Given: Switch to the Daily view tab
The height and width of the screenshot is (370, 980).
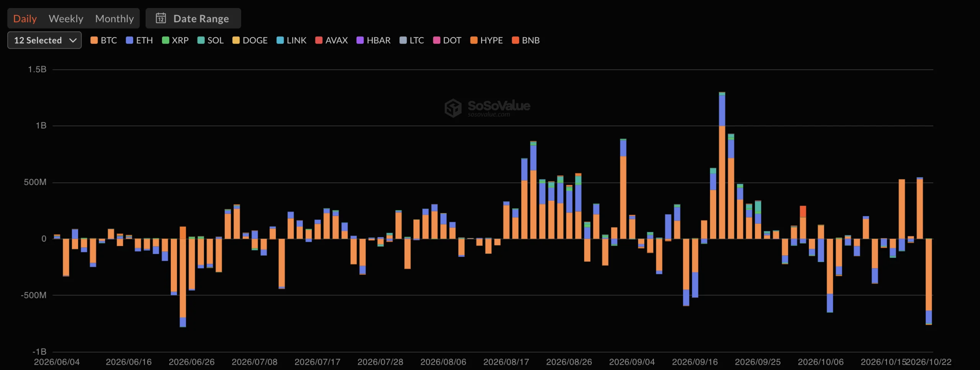Looking at the screenshot, I should 25,18.
